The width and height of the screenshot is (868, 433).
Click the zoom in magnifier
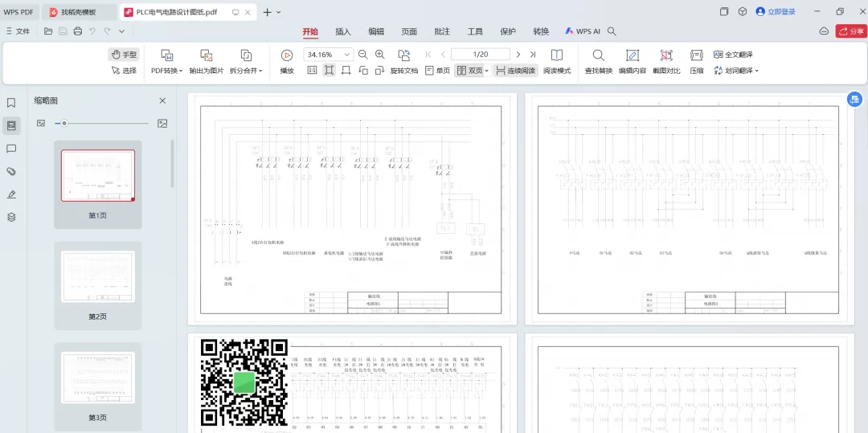[x=379, y=54]
